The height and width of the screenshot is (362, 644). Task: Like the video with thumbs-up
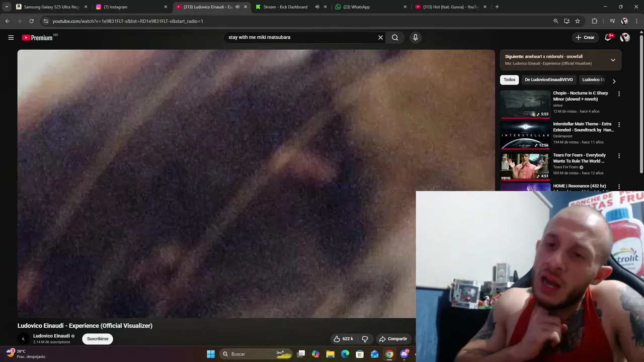[x=343, y=339]
